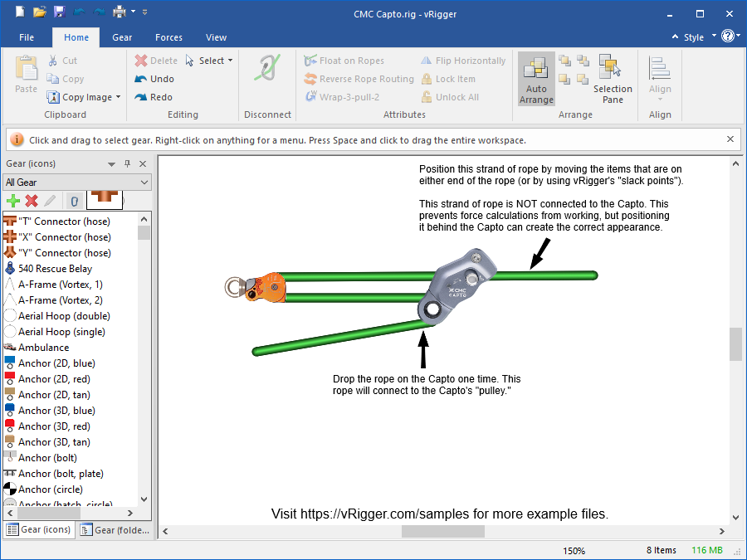Click the Undo button in Editing group
The height and width of the screenshot is (560, 747).
[x=154, y=79]
